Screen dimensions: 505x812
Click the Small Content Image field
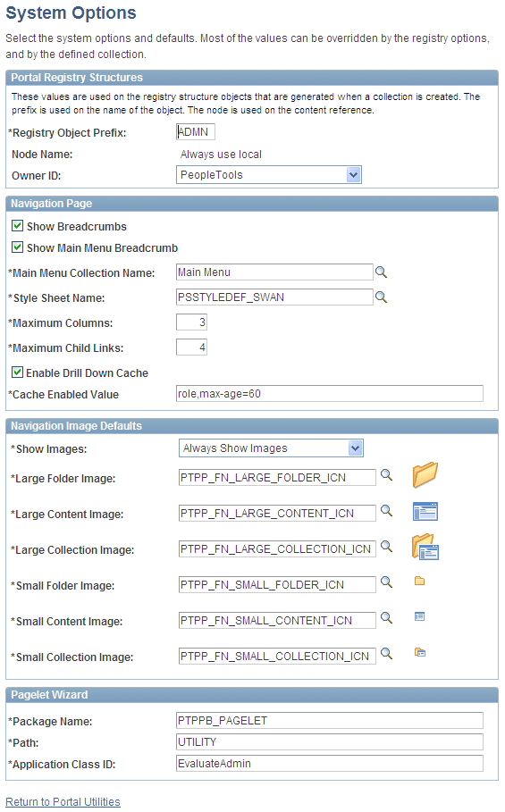[x=277, y=621]
